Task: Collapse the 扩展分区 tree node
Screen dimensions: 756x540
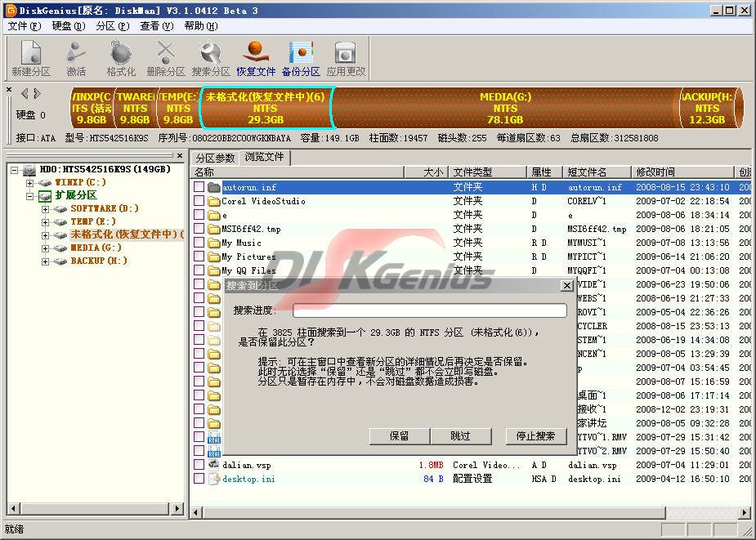Action: (x=30, y=196)
